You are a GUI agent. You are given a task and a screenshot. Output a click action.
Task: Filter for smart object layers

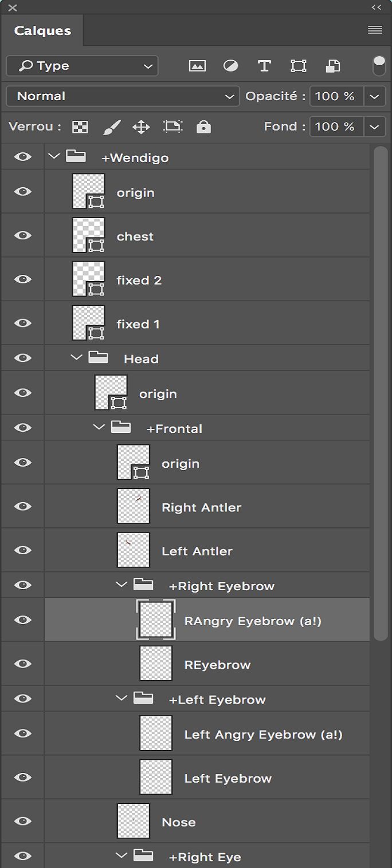[332, 66]
